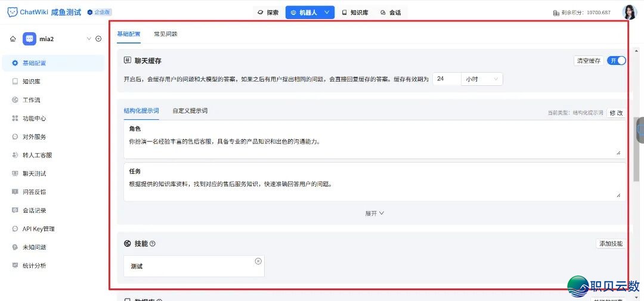Viewport: 644px width, 301px height.
Task: Open the 小时 time unit dropdown
Action: pyautogui.click(x=482, y=79)
